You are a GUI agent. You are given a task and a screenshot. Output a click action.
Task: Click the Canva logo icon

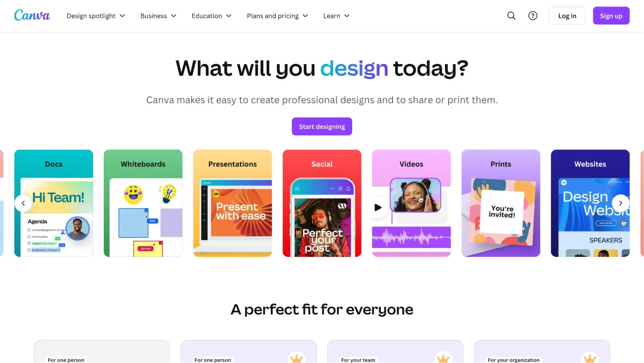point(32,15)
